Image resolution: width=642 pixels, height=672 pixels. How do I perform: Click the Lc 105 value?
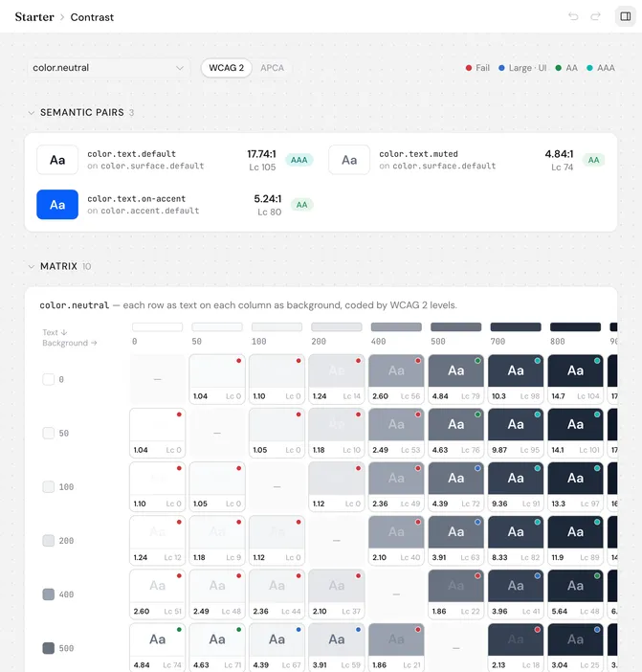262,168
